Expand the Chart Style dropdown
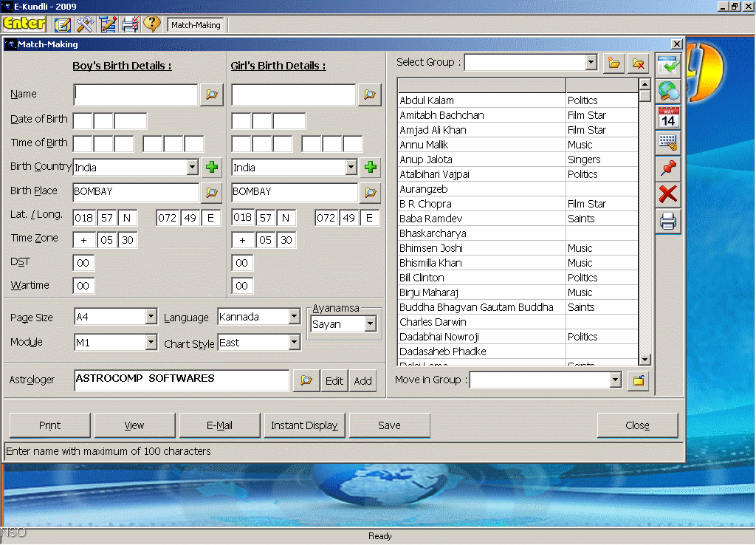 click(294, 343)
